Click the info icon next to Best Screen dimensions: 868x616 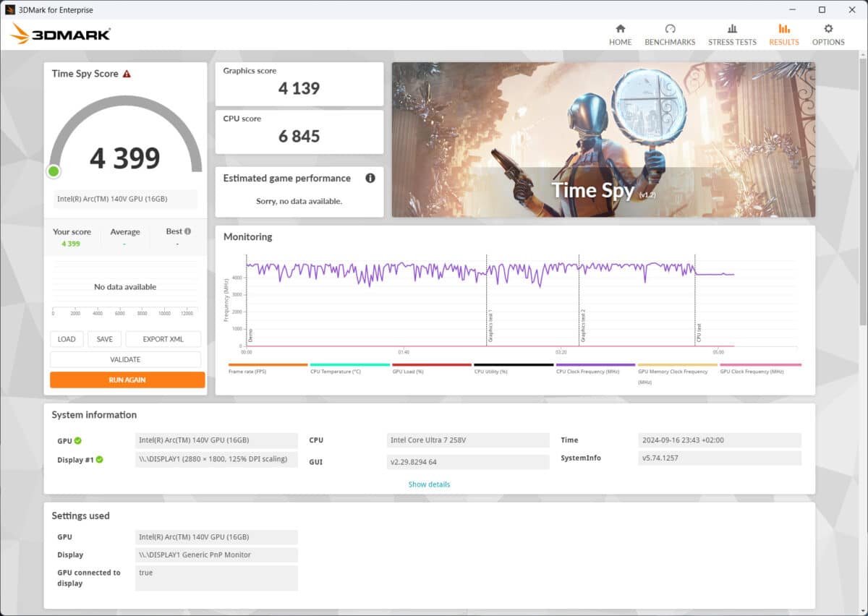click(x=188, y=231)
